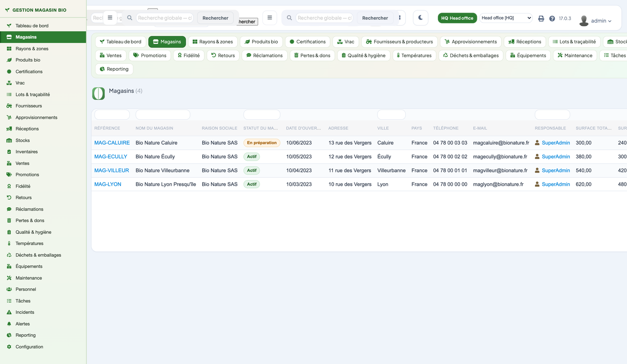This screenshot has height=364, width=627.
Task: Click the Référence column filter field
Action: tap(112, 115)
